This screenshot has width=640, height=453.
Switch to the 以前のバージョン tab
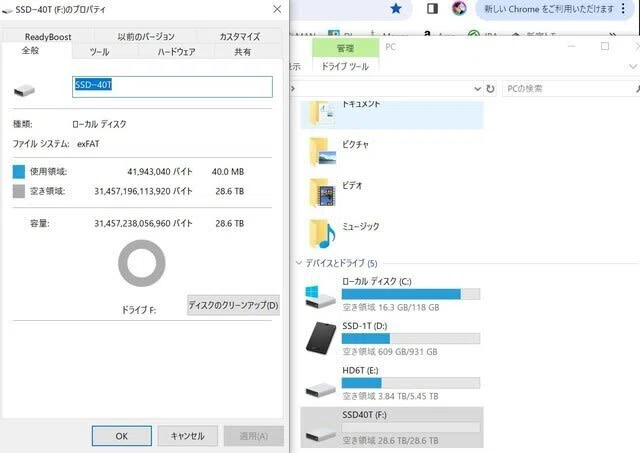click(x=146, y=37)
